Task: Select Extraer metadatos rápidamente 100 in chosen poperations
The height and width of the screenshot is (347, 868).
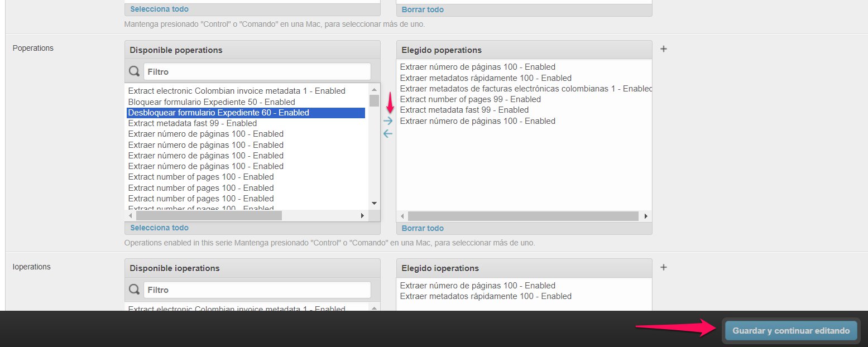Action: (x=486, y=78)
